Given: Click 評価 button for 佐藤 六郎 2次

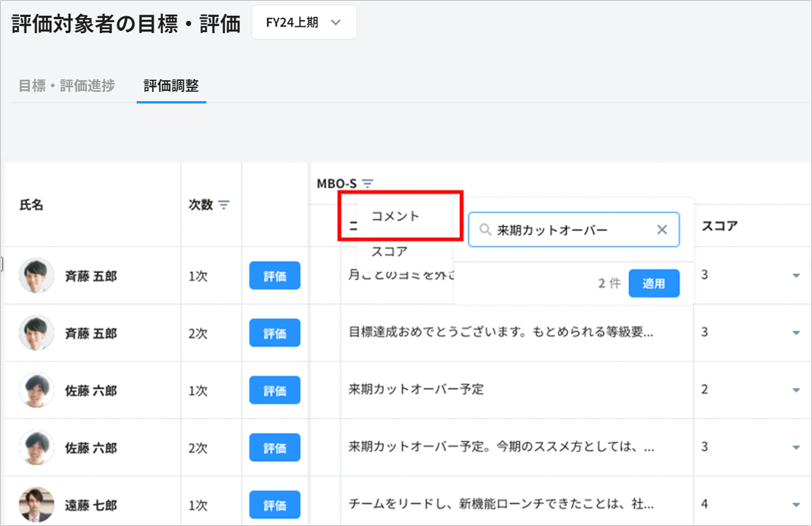Looking at the screenshot, I should coord(275,448).
